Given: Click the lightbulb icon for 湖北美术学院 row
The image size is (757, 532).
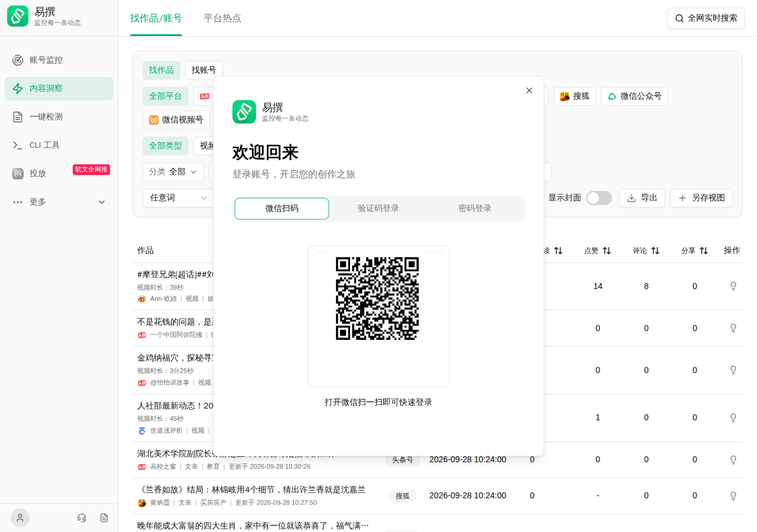Looking at the screenshot, I should click(733, 459).
